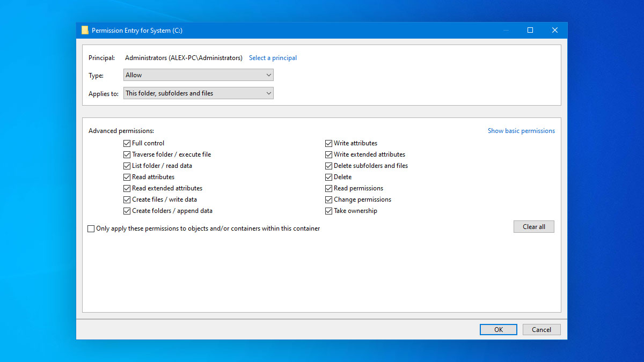Click the Advanced permissions heading
The image size is (644, 362).
click(121, 131)
